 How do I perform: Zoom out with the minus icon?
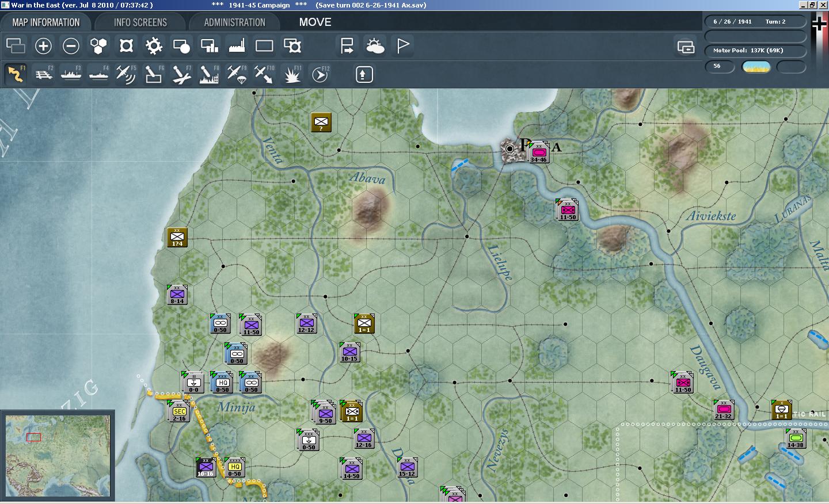pos(71,45)
